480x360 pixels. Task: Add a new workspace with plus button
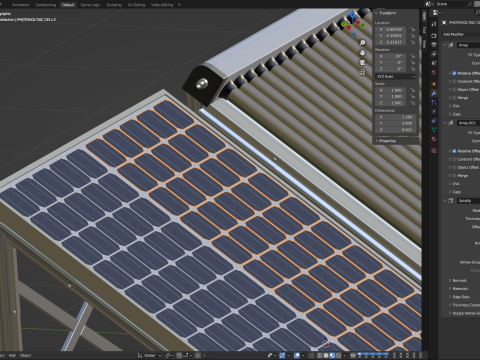click(x=179, y=5)
